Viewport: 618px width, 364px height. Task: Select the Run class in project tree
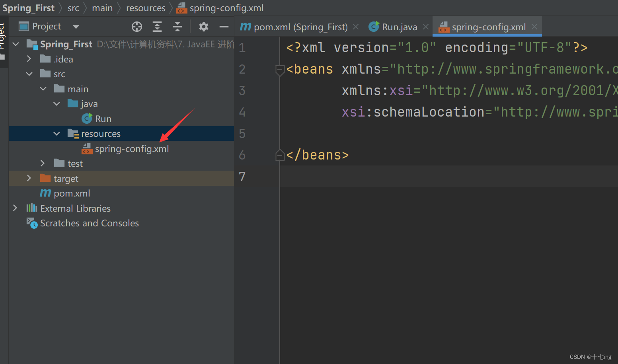coord(103,119)
